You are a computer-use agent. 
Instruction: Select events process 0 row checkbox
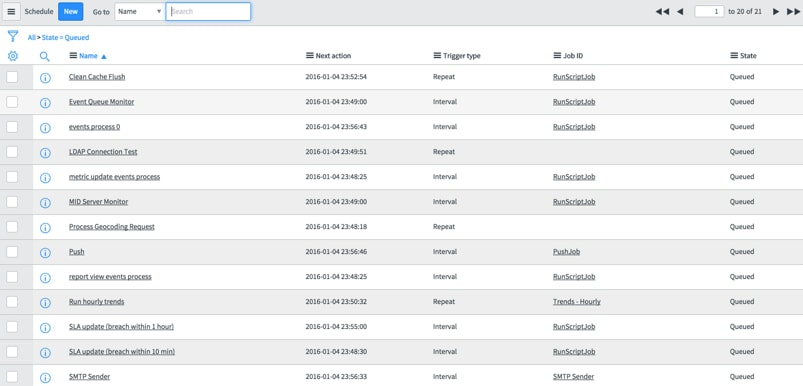click(x=12, y=127)
